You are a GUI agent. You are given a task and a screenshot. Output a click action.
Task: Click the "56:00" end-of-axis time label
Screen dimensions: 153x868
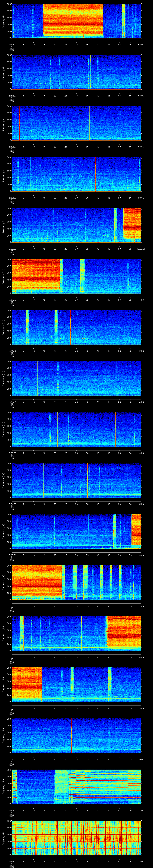pyautogui.click(x=141, y=44)
